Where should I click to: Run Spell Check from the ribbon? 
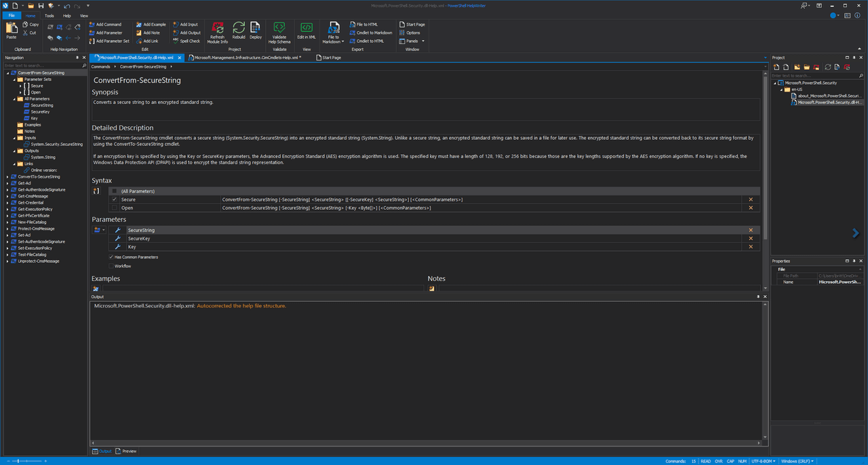(186, 41)
